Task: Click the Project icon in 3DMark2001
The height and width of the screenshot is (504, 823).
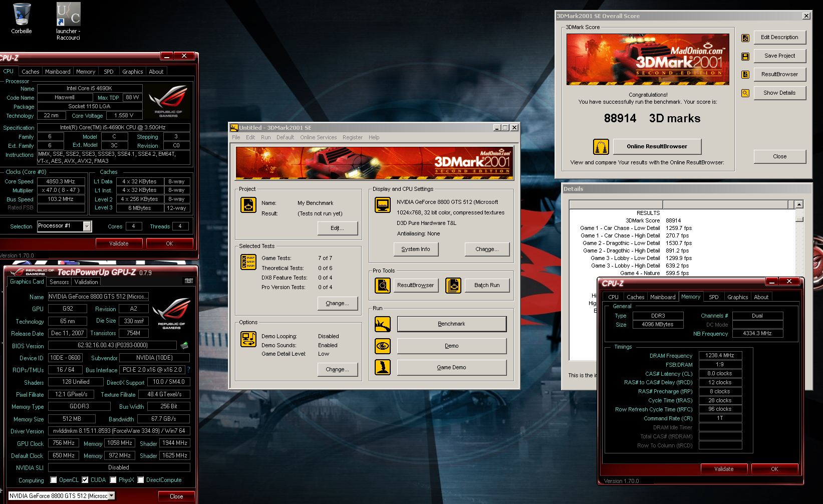Action: tap(248, 205)
